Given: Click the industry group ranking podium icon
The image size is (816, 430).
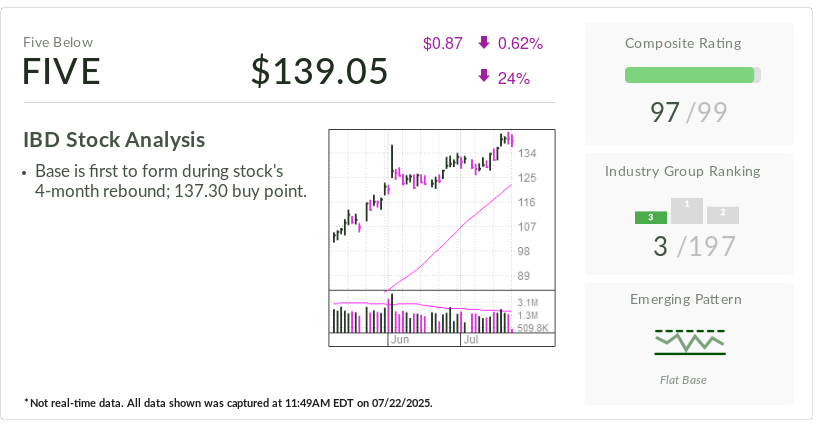Looking at the screenshot, I should 687,210.
